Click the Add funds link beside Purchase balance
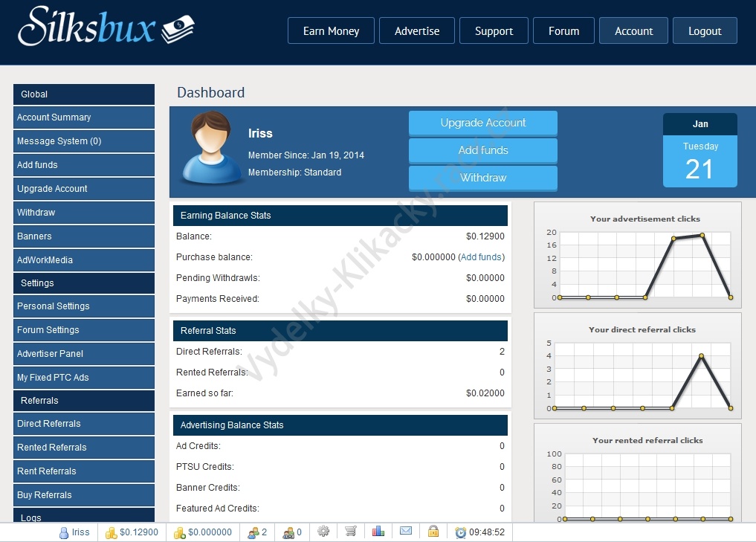Viewport: 756px width, 542px height. click(x=481, y=257)
